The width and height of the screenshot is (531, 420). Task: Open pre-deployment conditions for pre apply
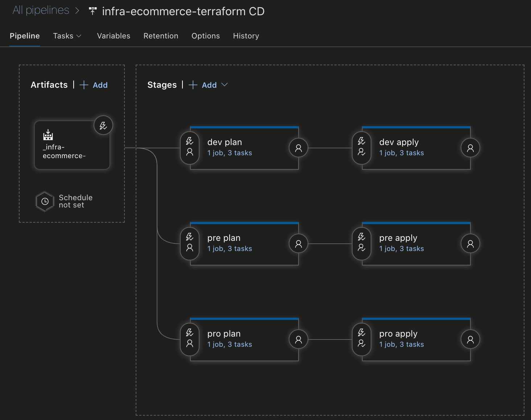click(x=362, y=243)
